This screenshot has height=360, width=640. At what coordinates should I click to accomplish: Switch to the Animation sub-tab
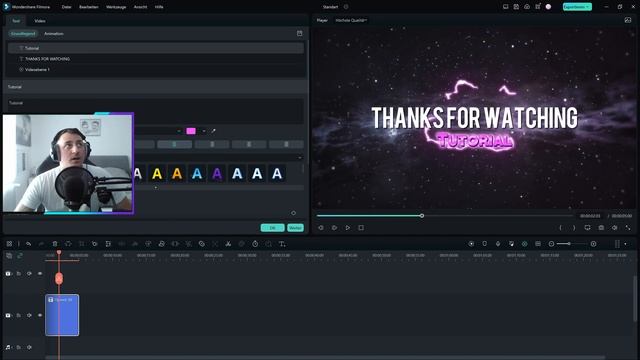pos(54,34)
